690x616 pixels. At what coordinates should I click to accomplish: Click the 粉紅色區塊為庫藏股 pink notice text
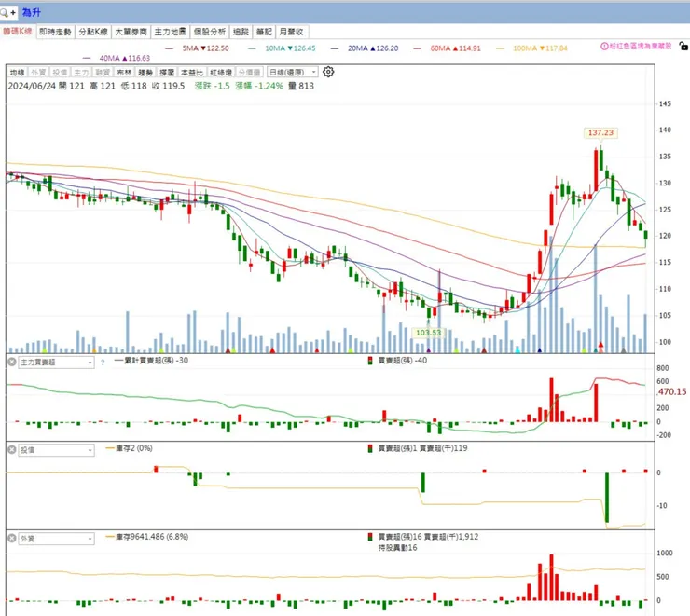pos(641,47)
